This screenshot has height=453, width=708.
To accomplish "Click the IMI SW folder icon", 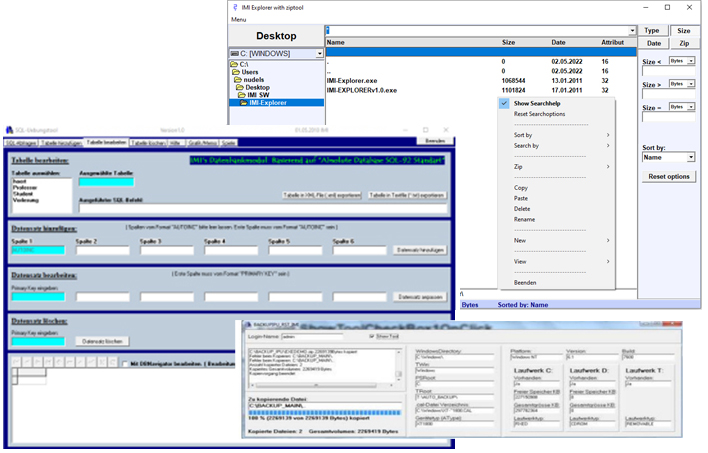I will (x=239, y=95).
